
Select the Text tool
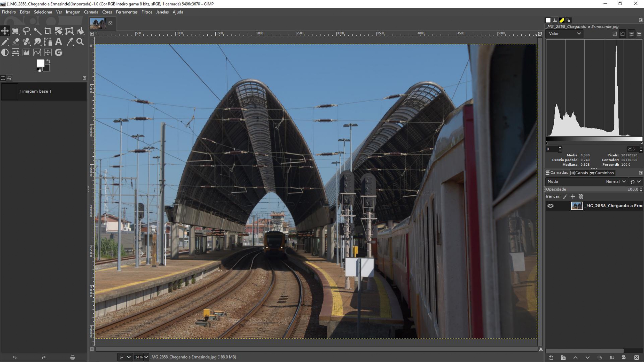click(59, 42)
